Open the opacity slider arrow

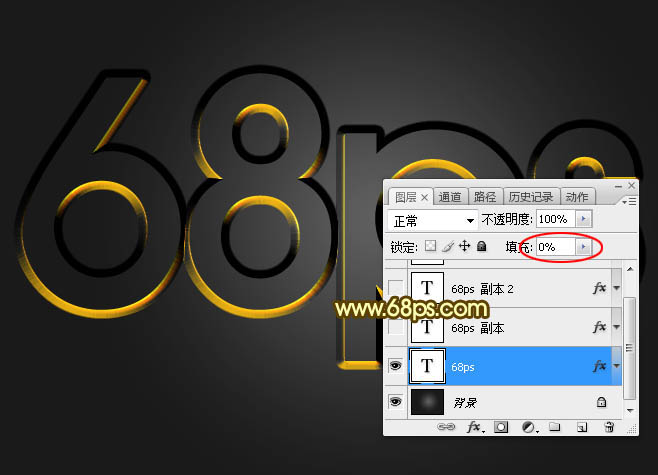(x=584, y=219)
